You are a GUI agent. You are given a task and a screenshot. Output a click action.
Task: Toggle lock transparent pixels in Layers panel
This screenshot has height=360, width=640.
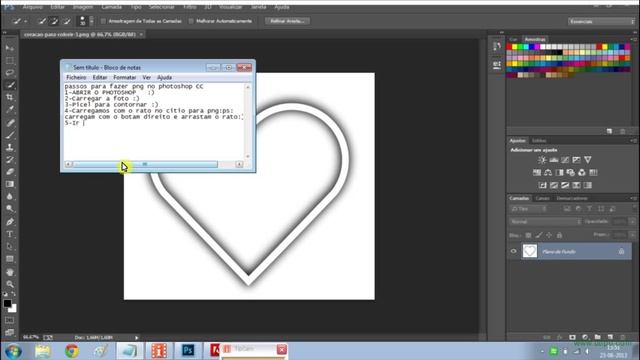528,235
